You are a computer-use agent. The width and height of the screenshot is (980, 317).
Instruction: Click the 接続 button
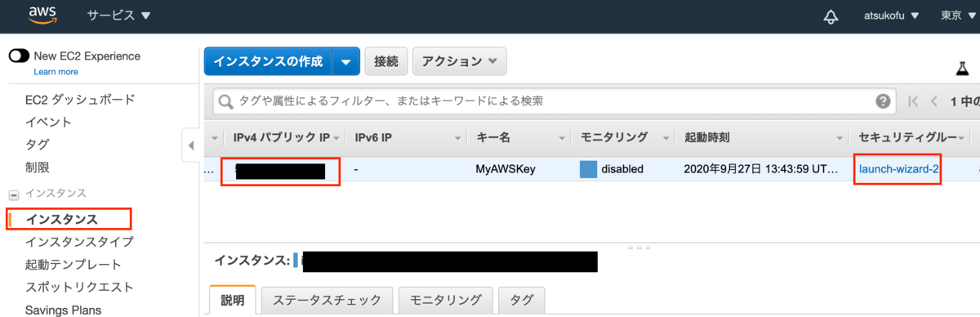[x=386, y=60]
